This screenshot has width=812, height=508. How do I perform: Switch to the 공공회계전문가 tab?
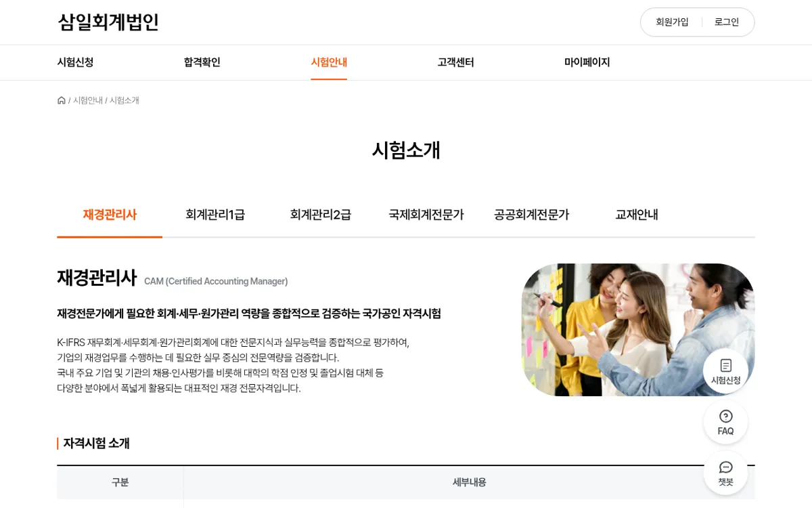point(532,215)
